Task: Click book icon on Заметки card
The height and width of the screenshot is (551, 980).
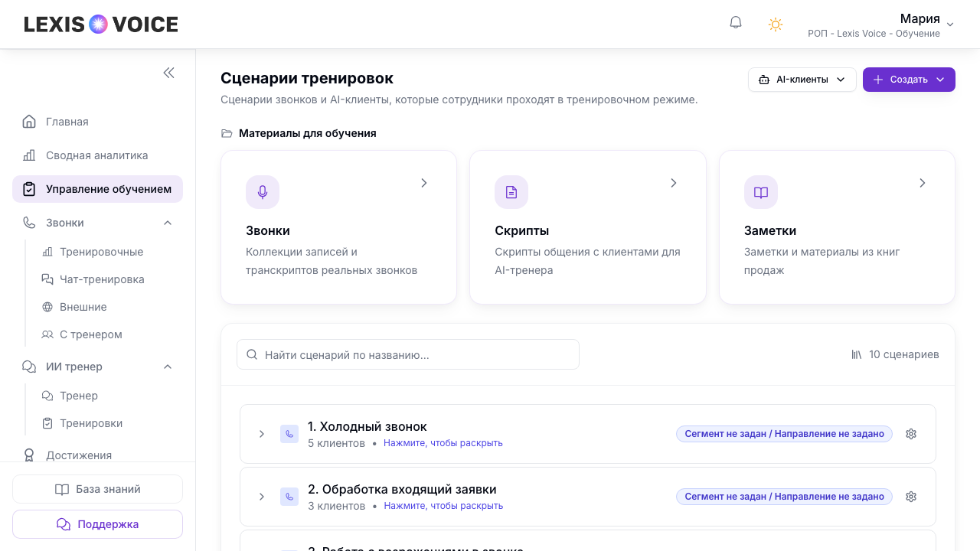Action: pyautogui.click(x=761, y=192)
